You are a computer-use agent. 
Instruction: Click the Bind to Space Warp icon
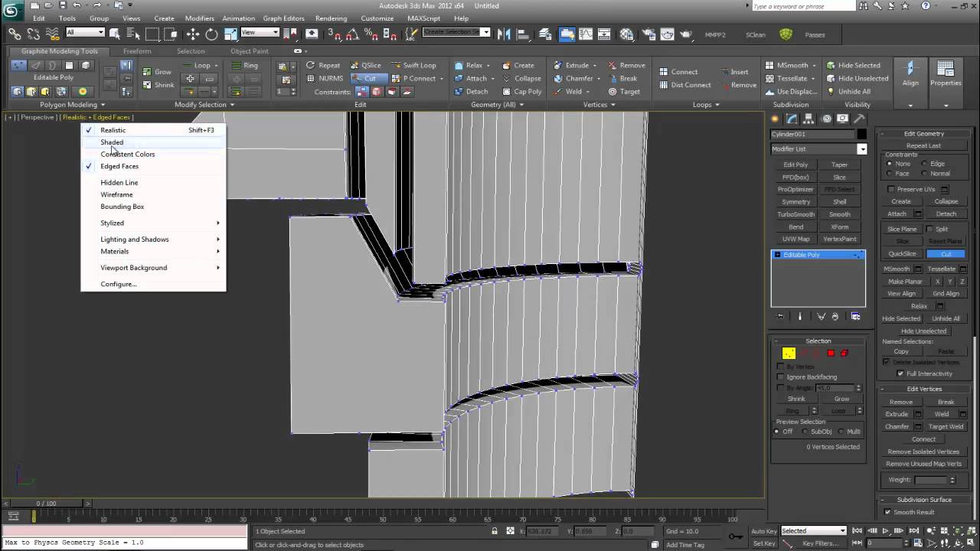[52, 34]
